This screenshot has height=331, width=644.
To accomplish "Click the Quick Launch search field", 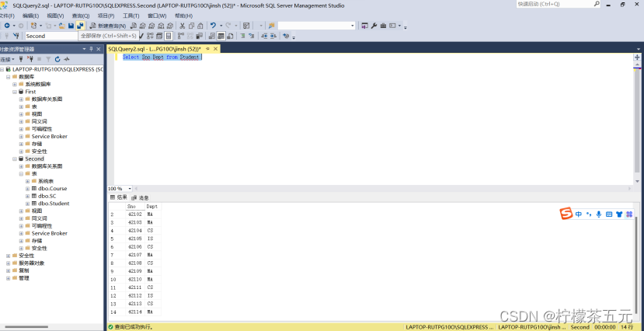I will coord(555,4).
